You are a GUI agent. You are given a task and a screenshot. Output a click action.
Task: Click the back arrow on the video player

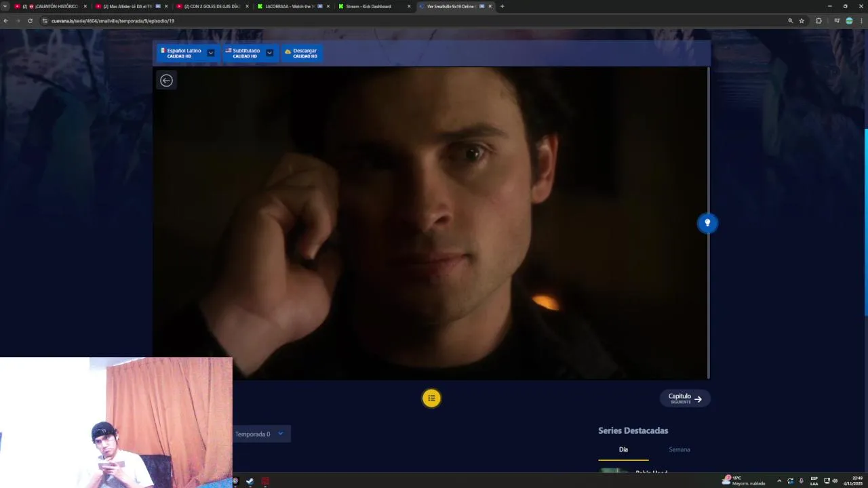point(166,81)
